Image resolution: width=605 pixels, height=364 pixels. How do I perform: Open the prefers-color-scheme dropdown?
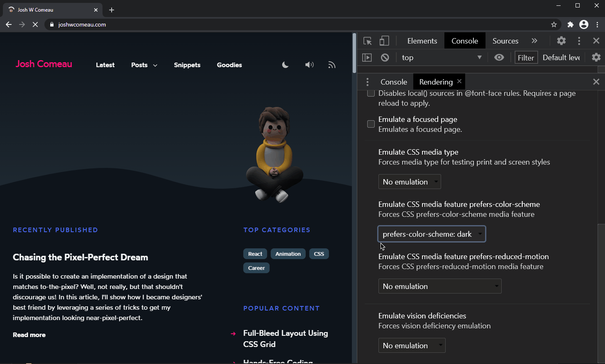432,234
